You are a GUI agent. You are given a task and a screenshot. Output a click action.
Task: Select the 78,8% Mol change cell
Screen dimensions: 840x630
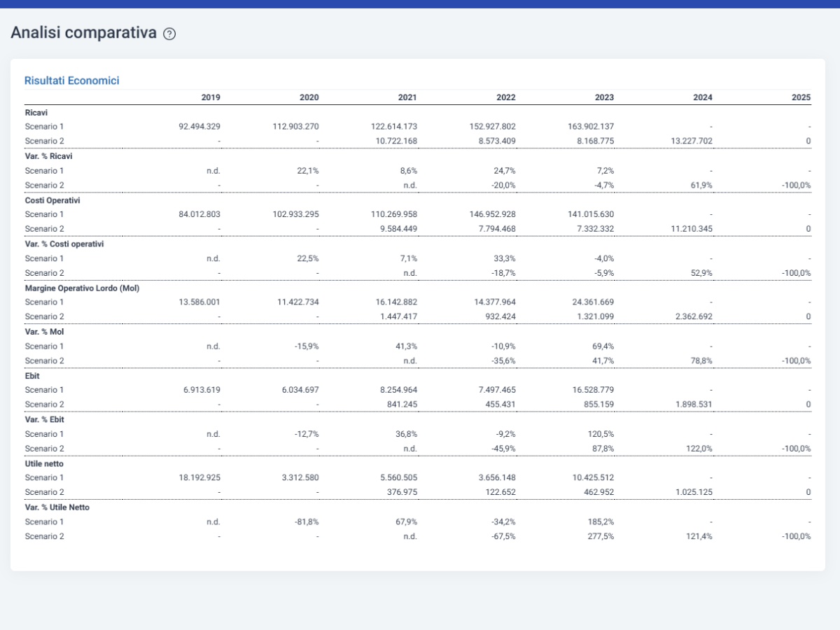[702, 361]
